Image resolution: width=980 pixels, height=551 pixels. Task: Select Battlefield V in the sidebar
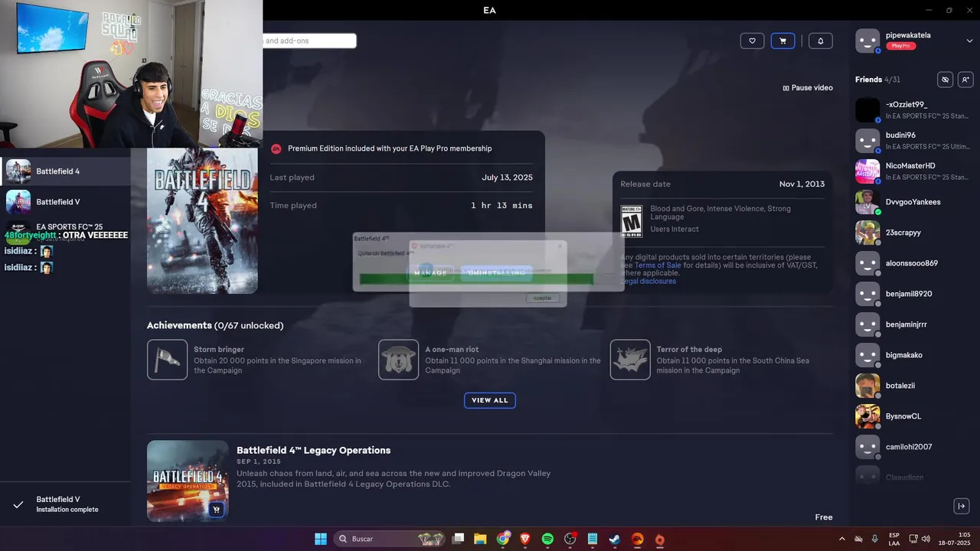(x=65, y=202)
